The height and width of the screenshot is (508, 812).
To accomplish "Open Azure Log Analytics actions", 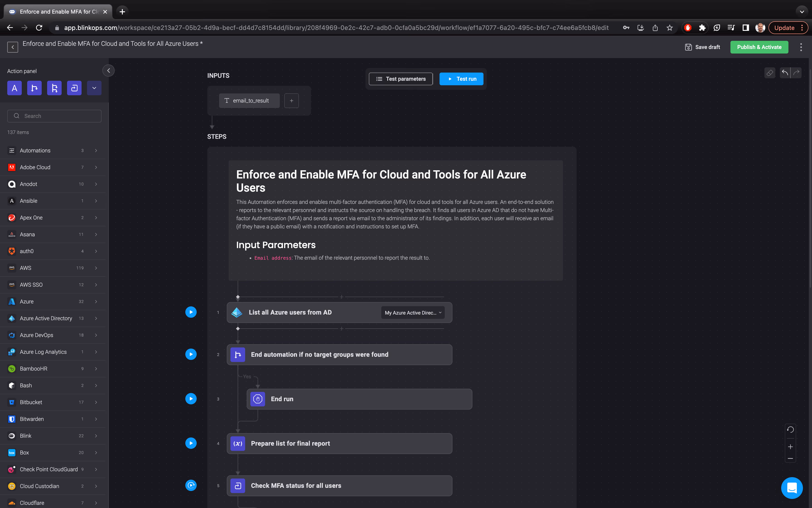I will (x=53, y=352).
